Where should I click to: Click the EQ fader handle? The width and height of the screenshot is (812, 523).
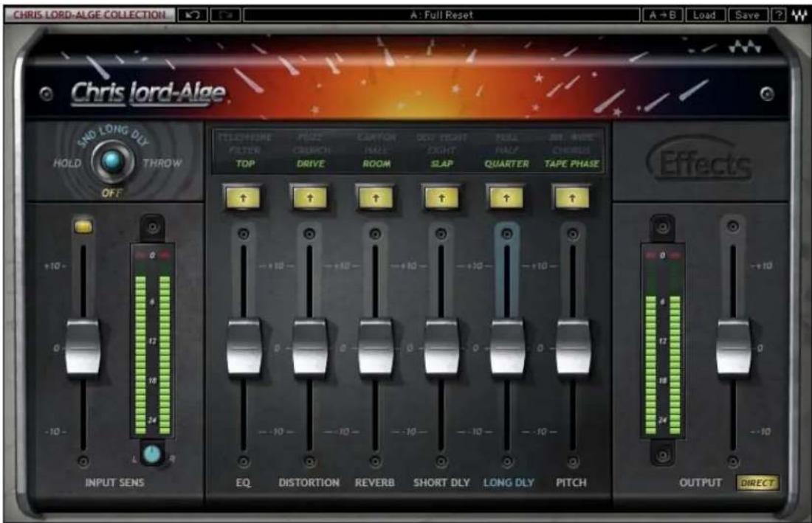tap(244, 347)
